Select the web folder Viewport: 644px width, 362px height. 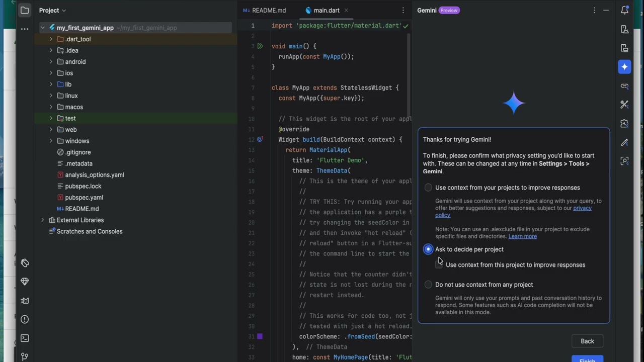[71, 130]
